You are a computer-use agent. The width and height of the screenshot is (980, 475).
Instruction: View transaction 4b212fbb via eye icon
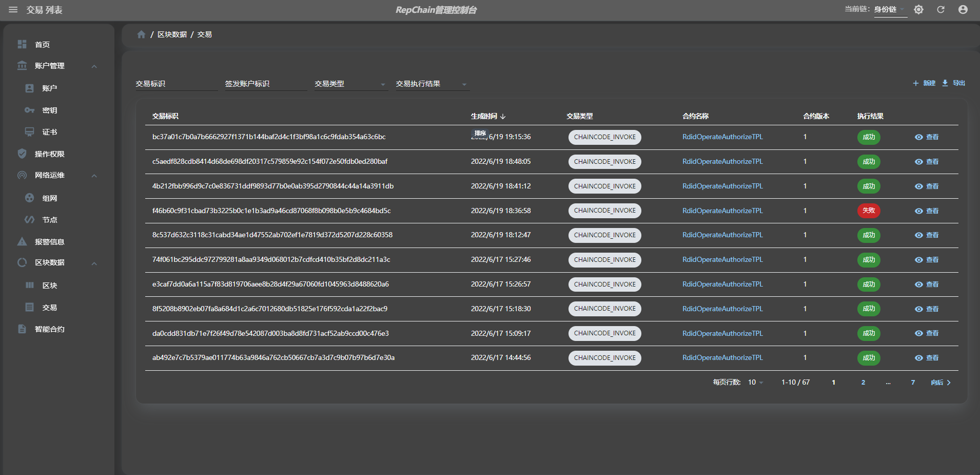pos(918,186)
